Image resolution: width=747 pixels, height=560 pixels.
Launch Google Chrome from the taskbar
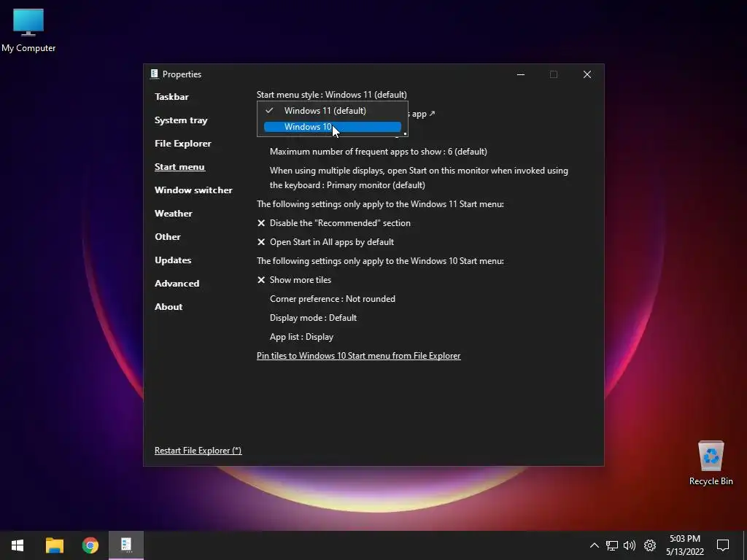point(90,545)
